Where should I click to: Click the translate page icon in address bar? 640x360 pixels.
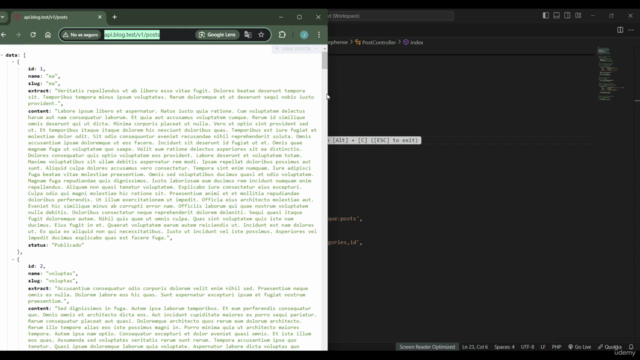click(x=248, y=35)
